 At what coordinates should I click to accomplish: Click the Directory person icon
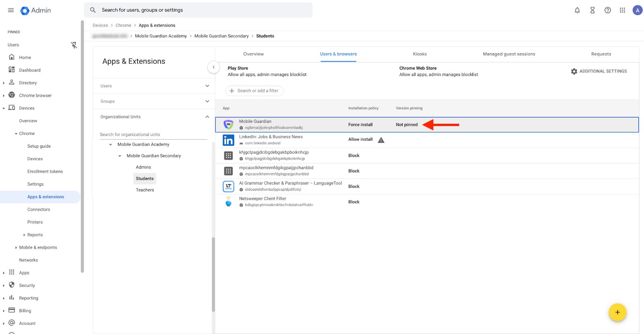point(12,82)
